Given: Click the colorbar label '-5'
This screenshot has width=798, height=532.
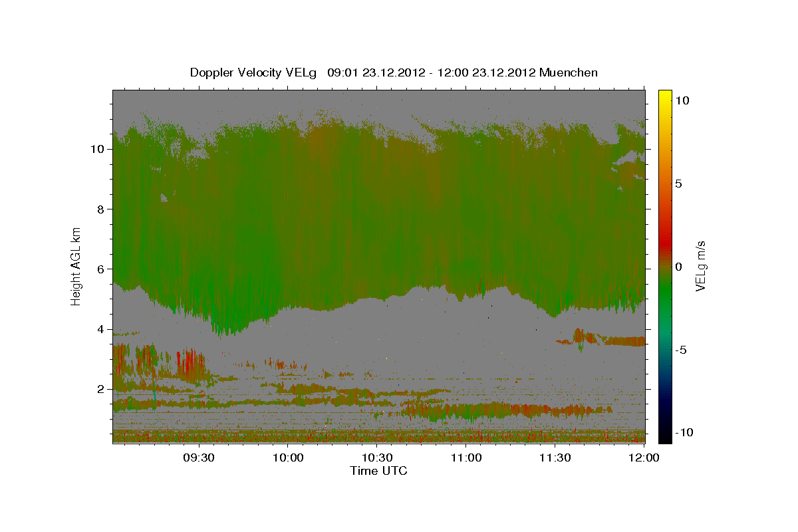Looking at the screenshot, I should click(682, 349).
